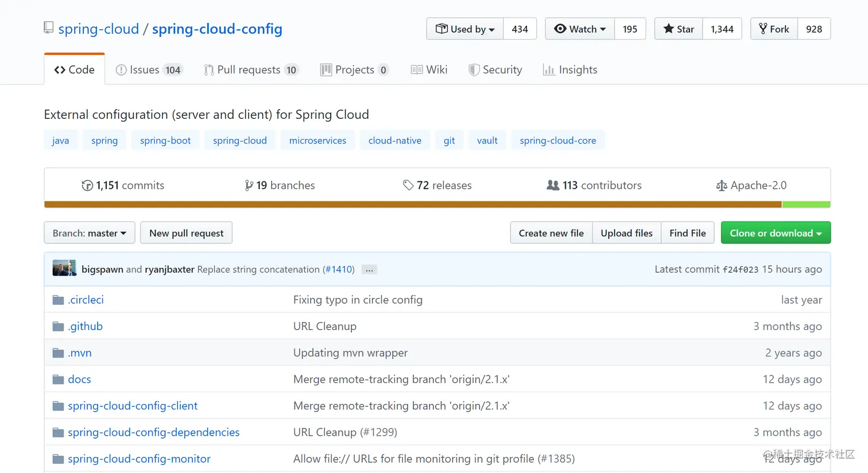Open the latest commit f24f023 link

[740, 269]
